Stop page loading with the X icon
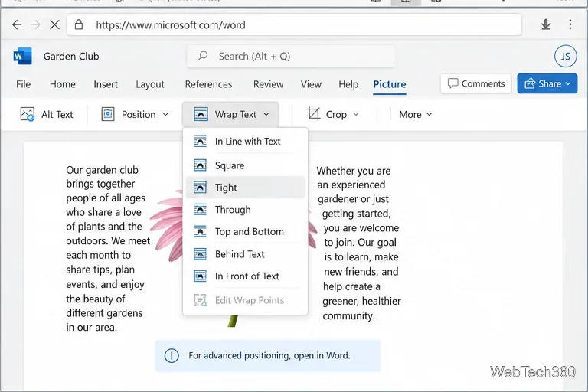 (55, 24)
